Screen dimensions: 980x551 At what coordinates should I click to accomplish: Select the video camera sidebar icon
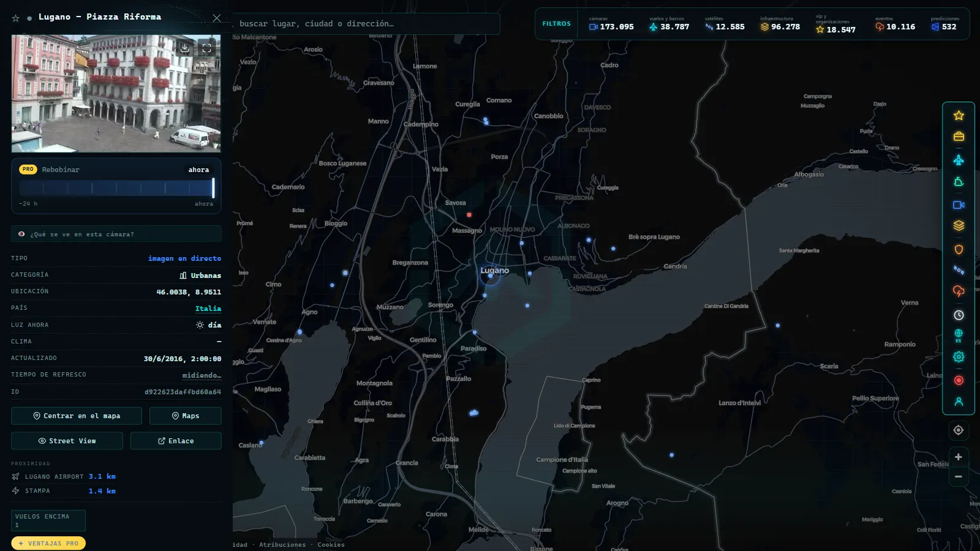[959, 205]
